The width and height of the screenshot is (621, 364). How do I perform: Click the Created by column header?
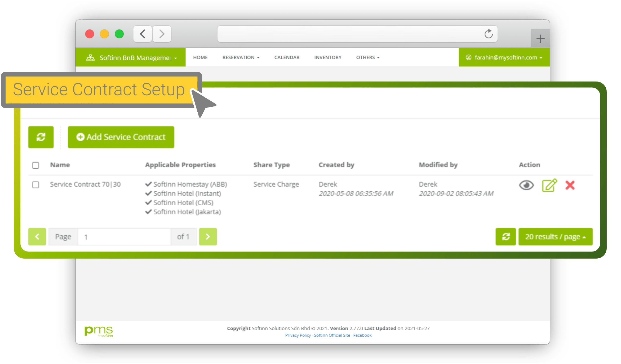336,165
